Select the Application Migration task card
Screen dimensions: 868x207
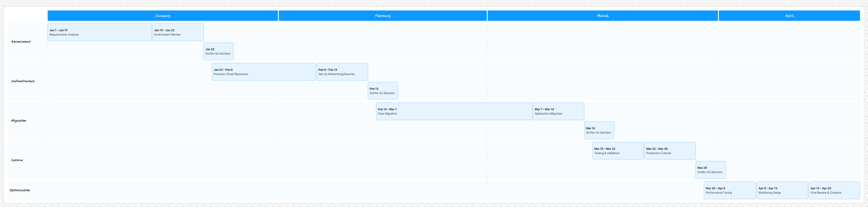(559, 111)
